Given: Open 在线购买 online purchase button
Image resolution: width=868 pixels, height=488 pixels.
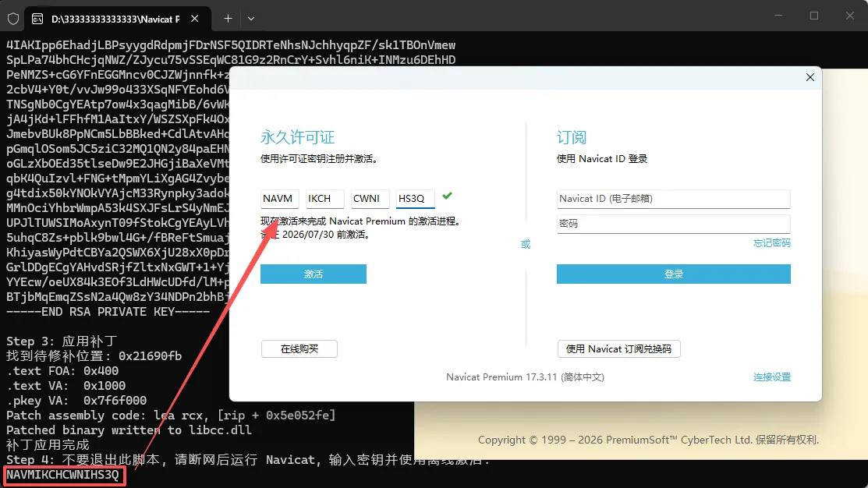Looking at the screenshot, I should (299, 348).
